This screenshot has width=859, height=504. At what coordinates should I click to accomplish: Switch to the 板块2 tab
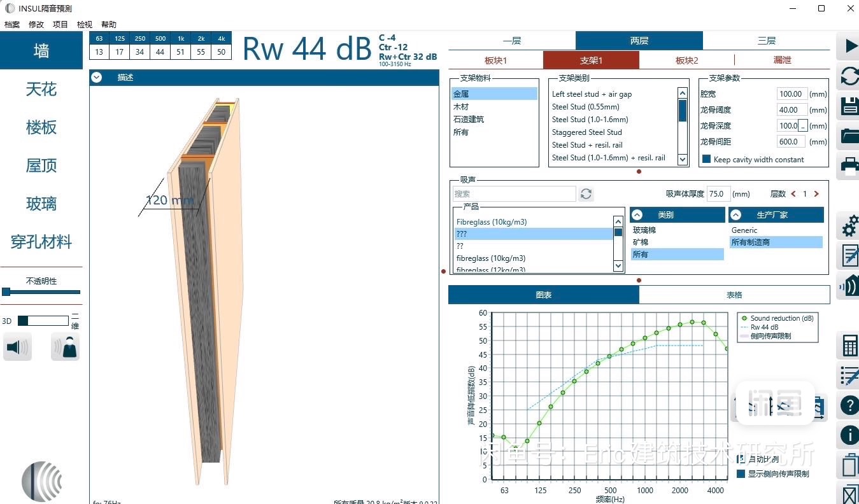coord(686,60)
